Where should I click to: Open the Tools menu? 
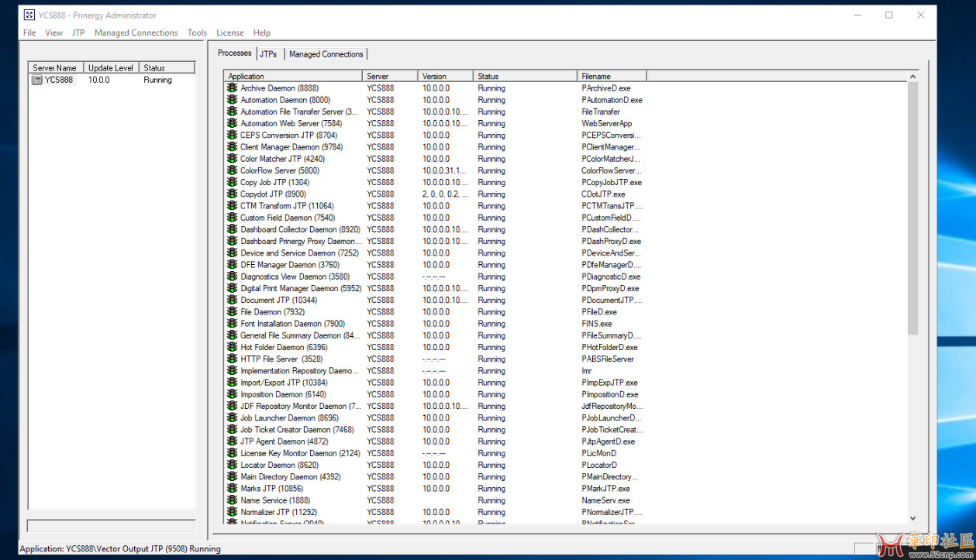click(x=197, y=33)
